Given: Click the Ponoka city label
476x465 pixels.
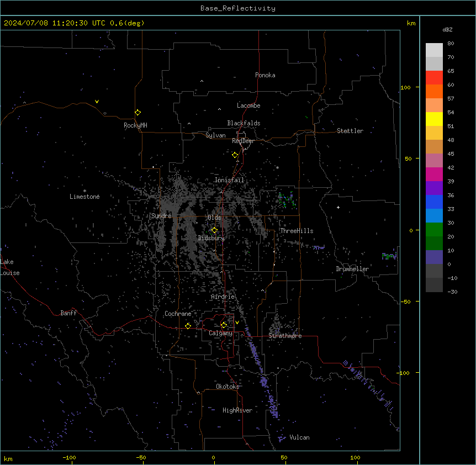Looking at the screenshot, I should tap(265, 75).
